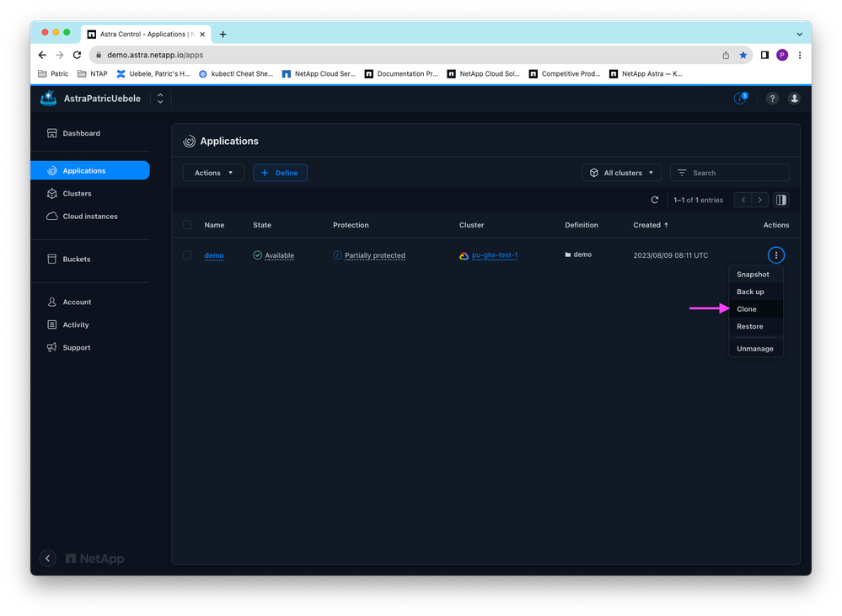Open the Actions dropdown
The image size is (842, 616).
(214, 173)
